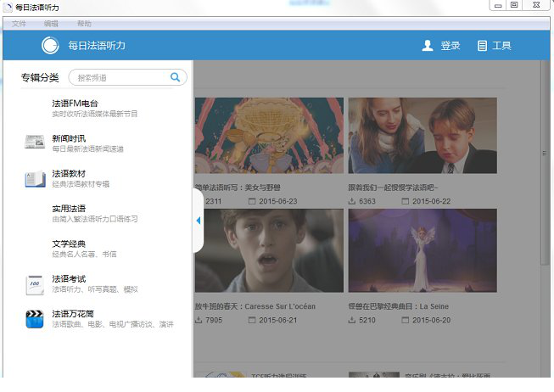This screenshot has height=392, width=554.
Task: Open the 帮助 menu
Action: tap(84, 24)
